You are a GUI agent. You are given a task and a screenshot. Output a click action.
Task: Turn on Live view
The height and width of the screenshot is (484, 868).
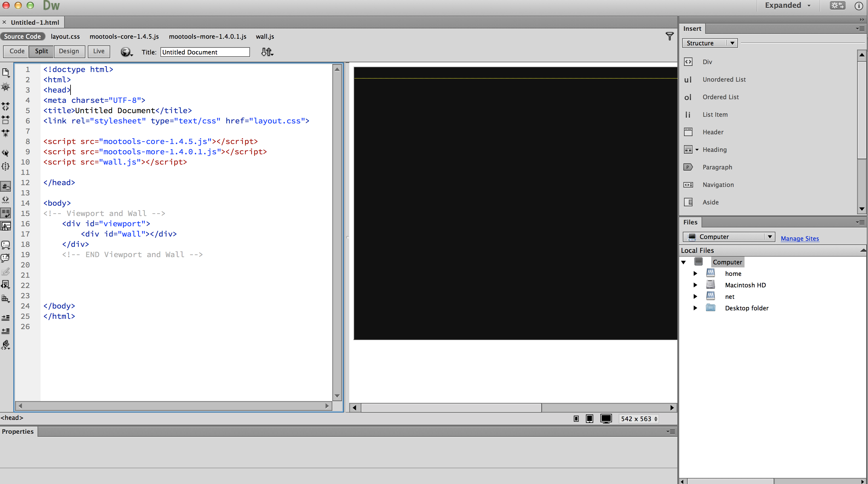[x=99, y=51]
